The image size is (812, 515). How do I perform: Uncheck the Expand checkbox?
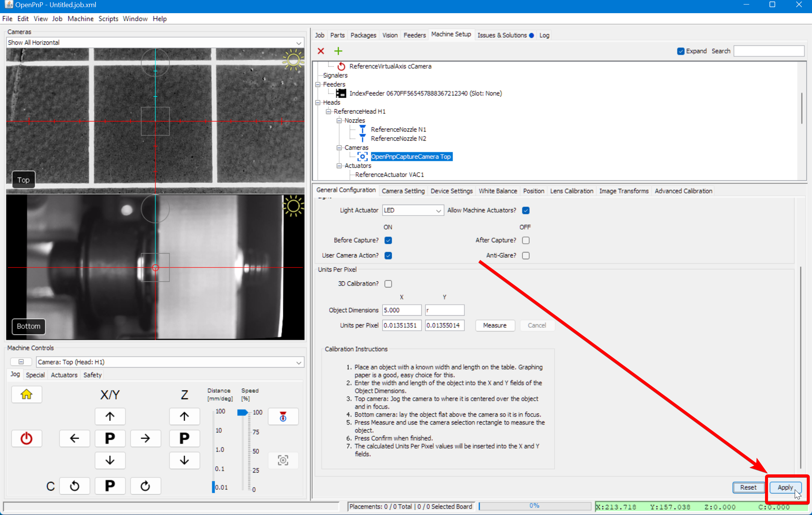click(x=680, y=51)
